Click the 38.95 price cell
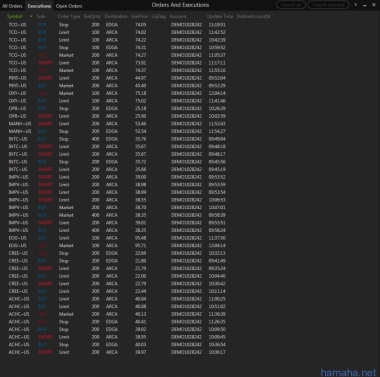 [140, 337]
